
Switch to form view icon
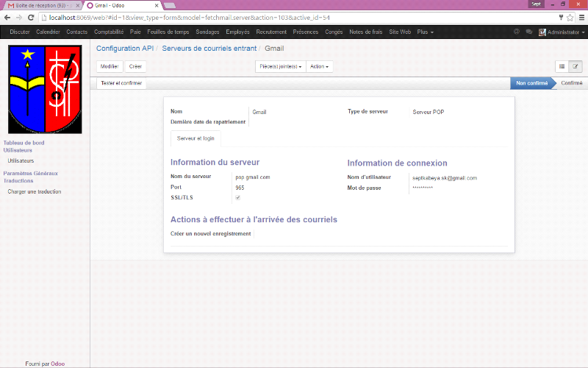tap(576, 66)
